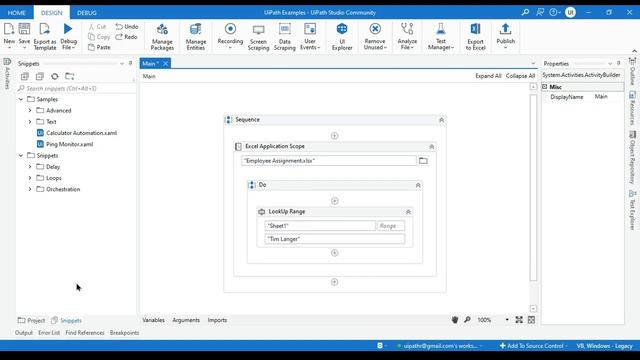
Task: Refresh the snippets list
Action: [55, 76]
